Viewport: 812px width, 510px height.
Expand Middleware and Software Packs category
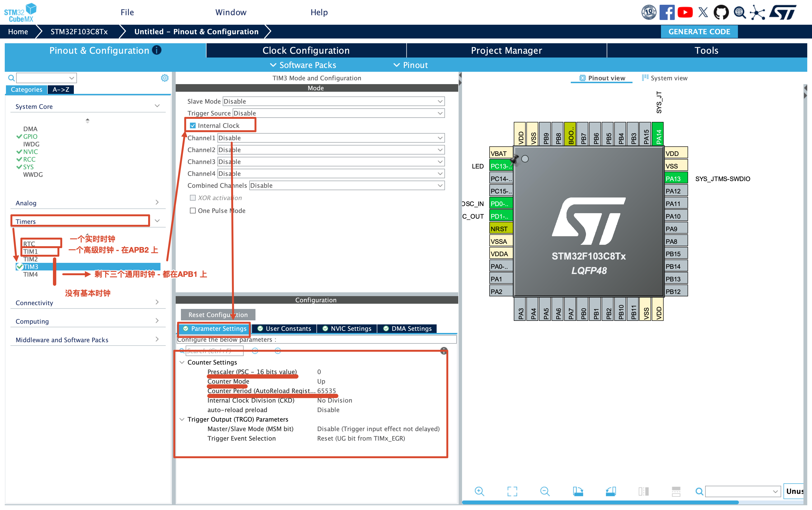(88, 340)
